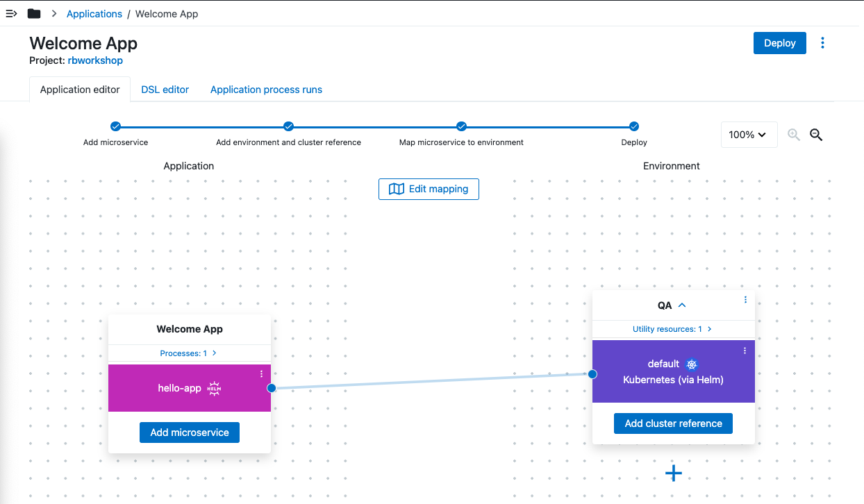The image size is (864, 504).
Task: Select the Map microservice to environment step
Action: 461,126
